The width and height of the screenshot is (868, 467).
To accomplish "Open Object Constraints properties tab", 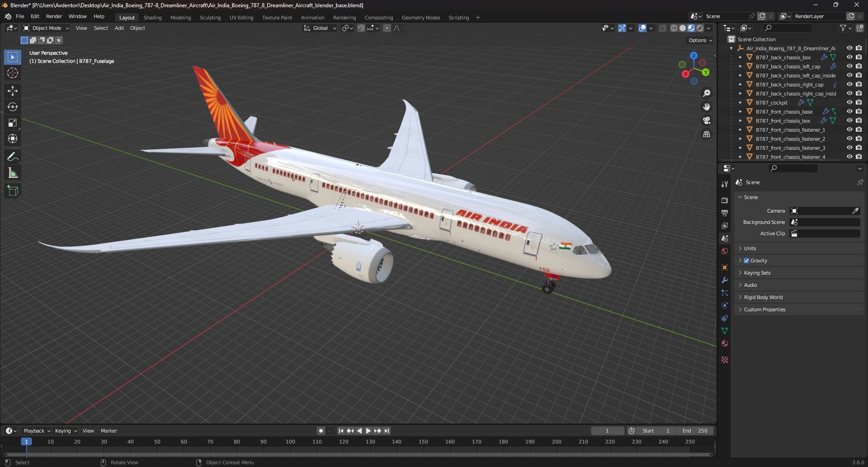I will (725, 318).
